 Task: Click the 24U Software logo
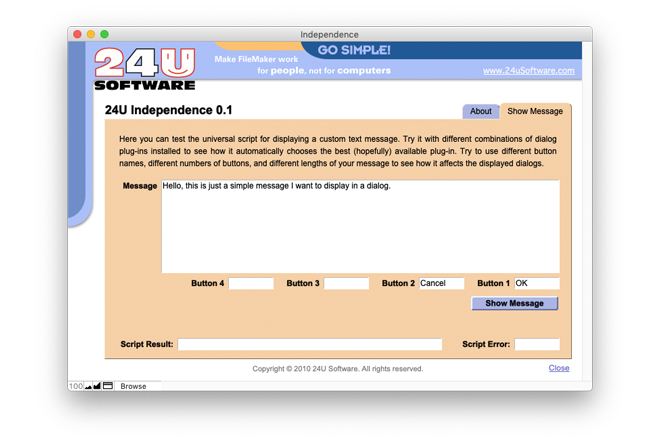[145, 69]
